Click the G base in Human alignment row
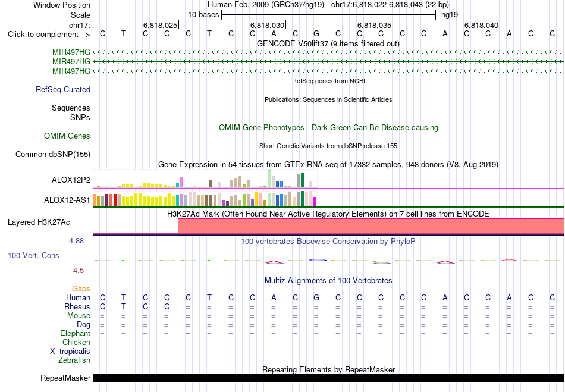This screenshot has width=565, height=392. (316, 297)
